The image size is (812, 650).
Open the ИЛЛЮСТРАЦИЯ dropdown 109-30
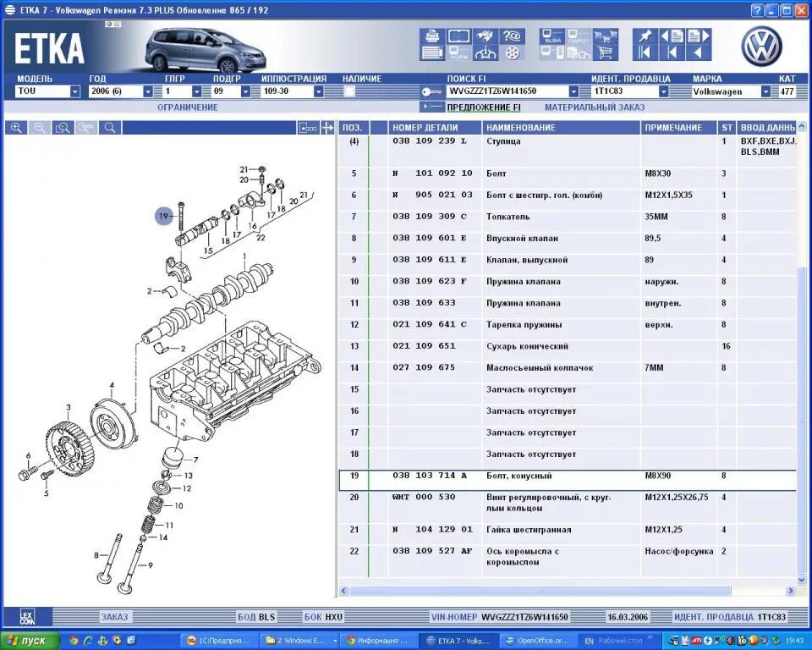pyautogui.click(x=319, y=91)
